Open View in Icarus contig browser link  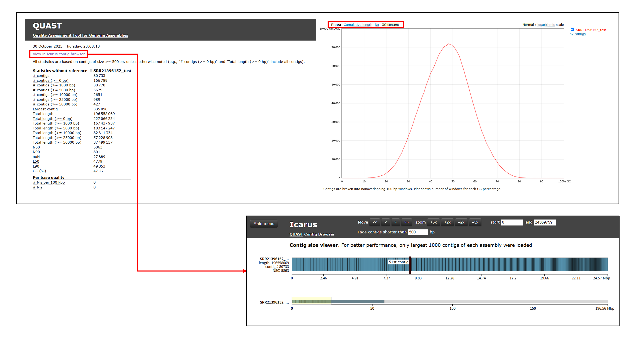point(59,54)
